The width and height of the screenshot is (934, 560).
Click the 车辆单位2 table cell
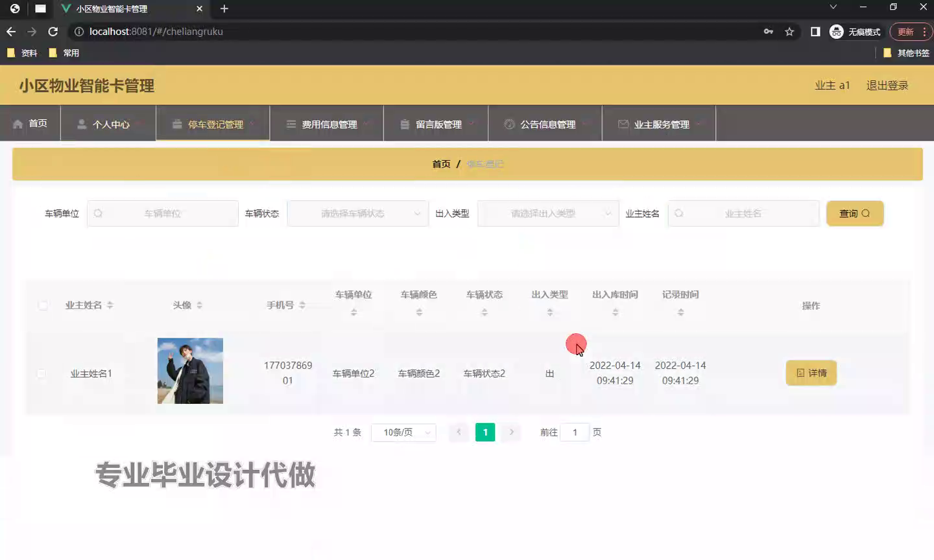pos(353,373)
